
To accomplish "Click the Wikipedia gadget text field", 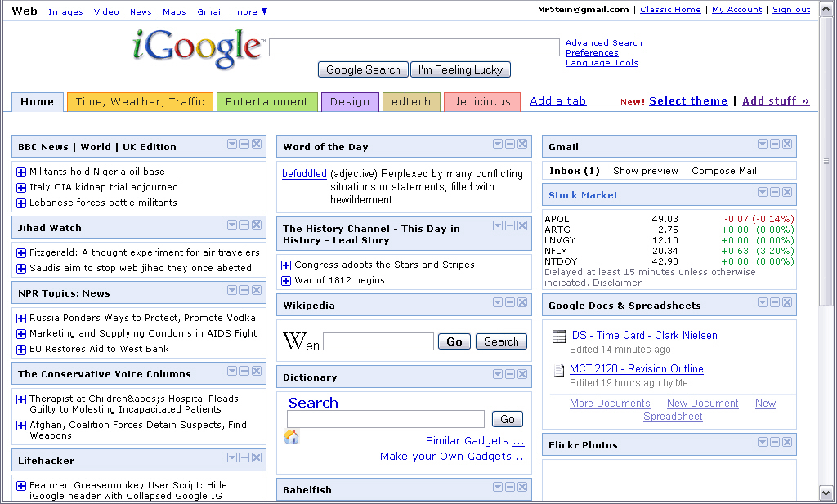I will (x=378, y=341).
